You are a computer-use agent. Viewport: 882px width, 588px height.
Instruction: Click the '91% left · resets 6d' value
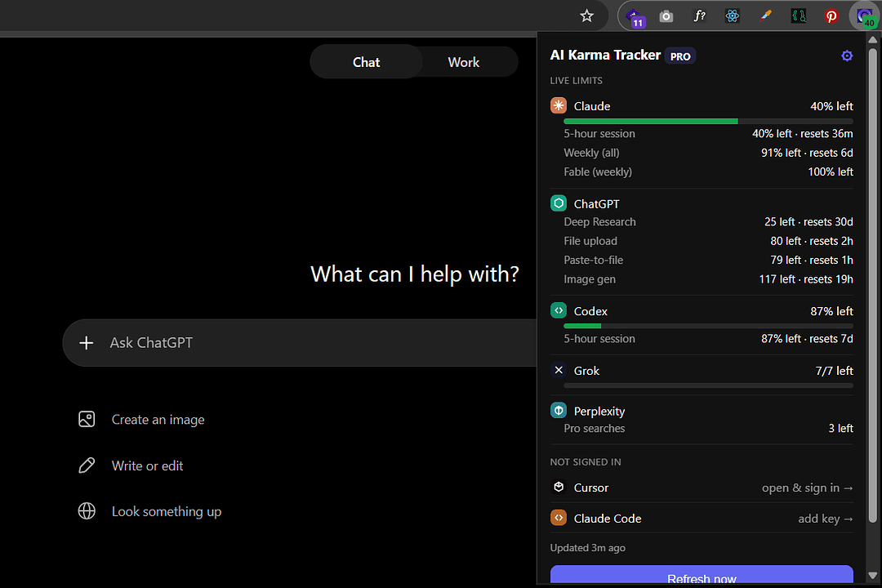coord(807,153)
